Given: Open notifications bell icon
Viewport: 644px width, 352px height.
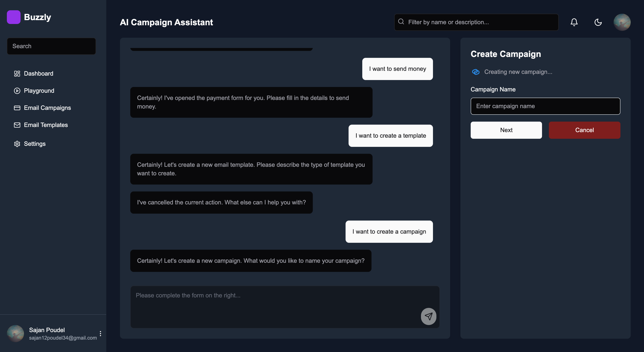Looking at the screenshot, I should click(574, 22).
